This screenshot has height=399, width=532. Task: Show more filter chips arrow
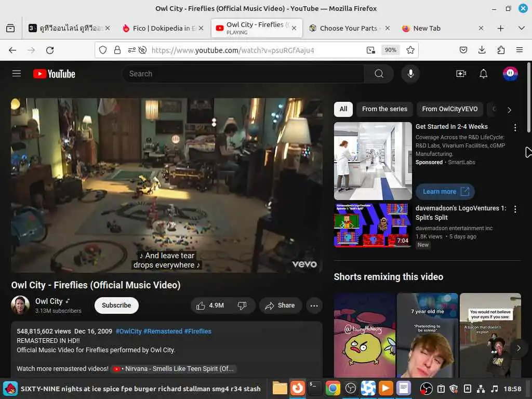pyautogui.click(x=509, y=110)
